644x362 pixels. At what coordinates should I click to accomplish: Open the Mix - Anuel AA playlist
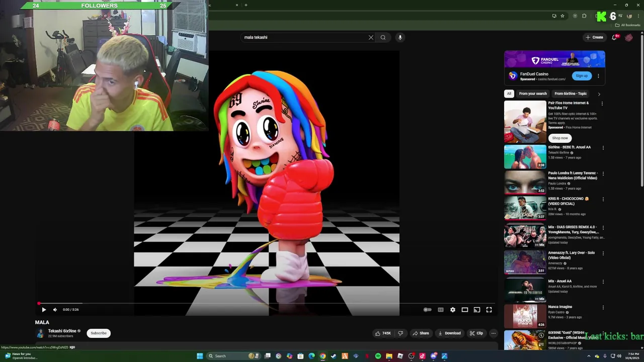pos(525,290)
